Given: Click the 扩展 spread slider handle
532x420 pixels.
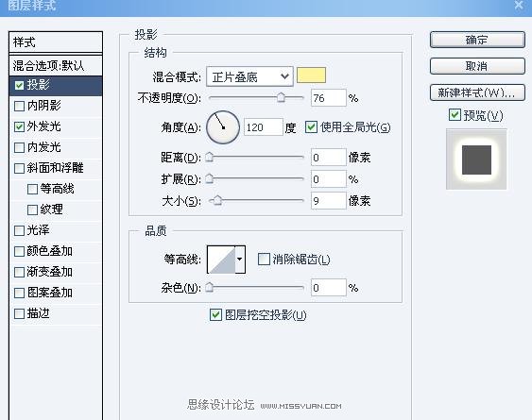Looking at the screenshot, I should pyautogui.click(x=210, y=178).
